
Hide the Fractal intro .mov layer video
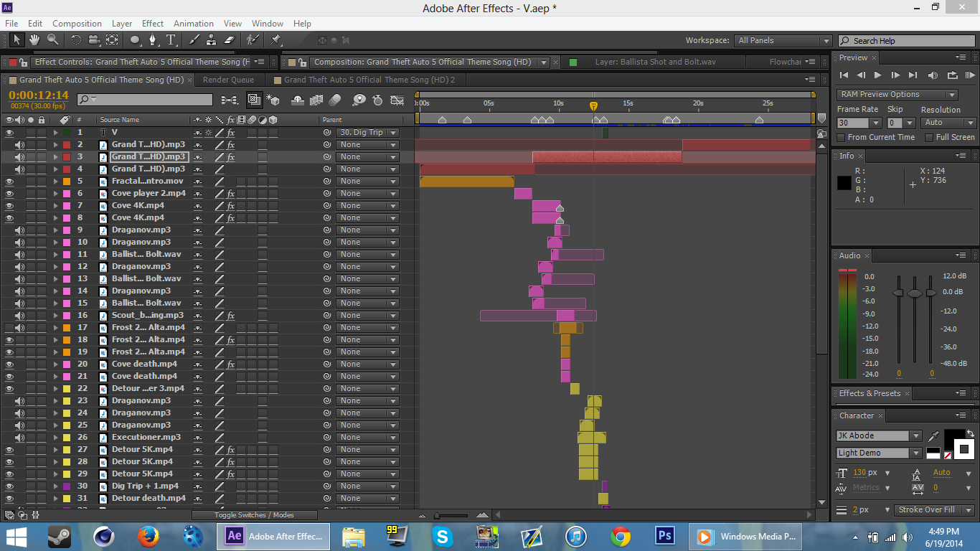pyautogui.click(x=9, y=182)
